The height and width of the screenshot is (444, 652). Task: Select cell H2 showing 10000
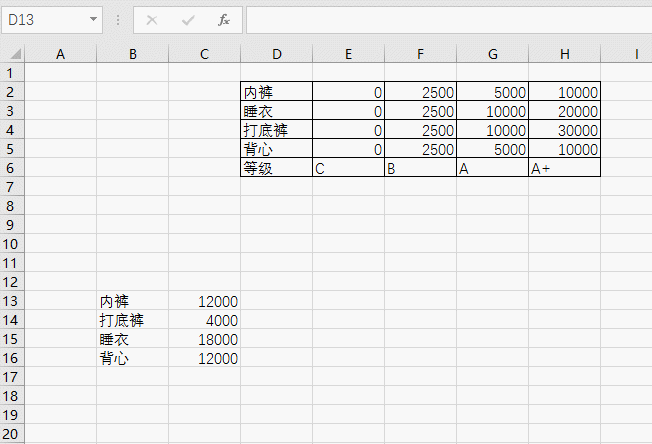(x=565, y=92)
